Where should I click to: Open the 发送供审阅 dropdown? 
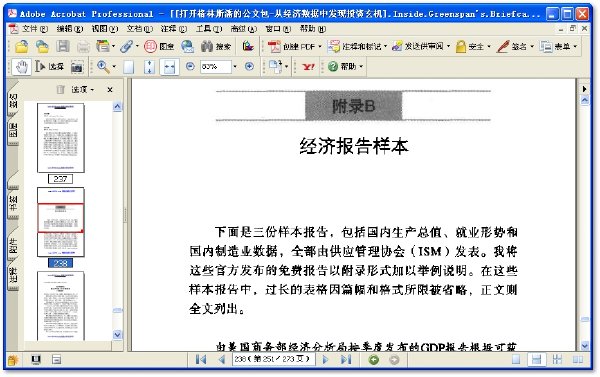tap(421, 46)
